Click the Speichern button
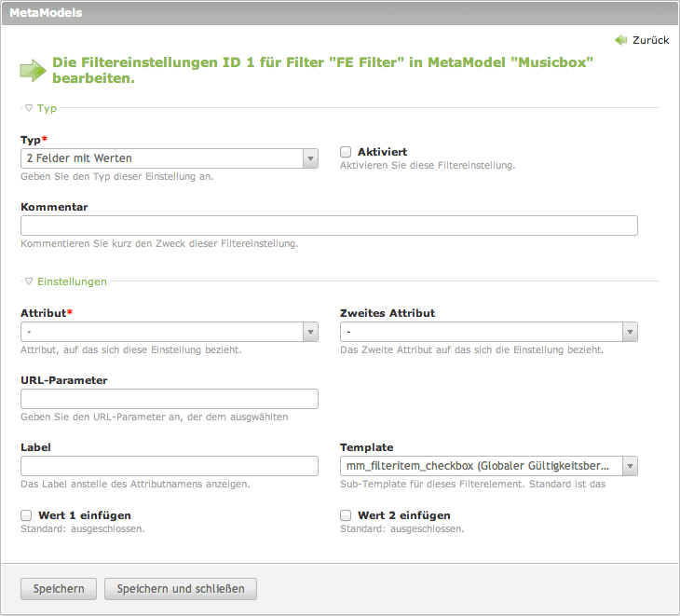The height and width of the screenshot is (616, 680). pos(59,589)
